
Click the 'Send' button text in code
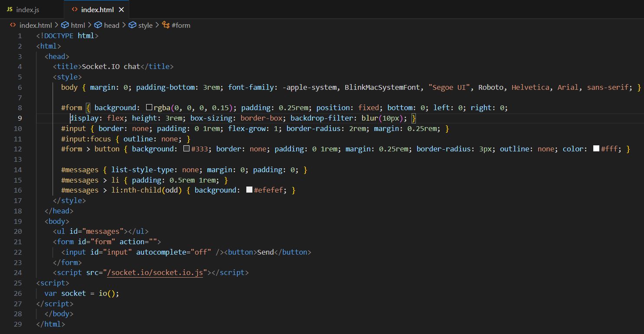(265, 252)
